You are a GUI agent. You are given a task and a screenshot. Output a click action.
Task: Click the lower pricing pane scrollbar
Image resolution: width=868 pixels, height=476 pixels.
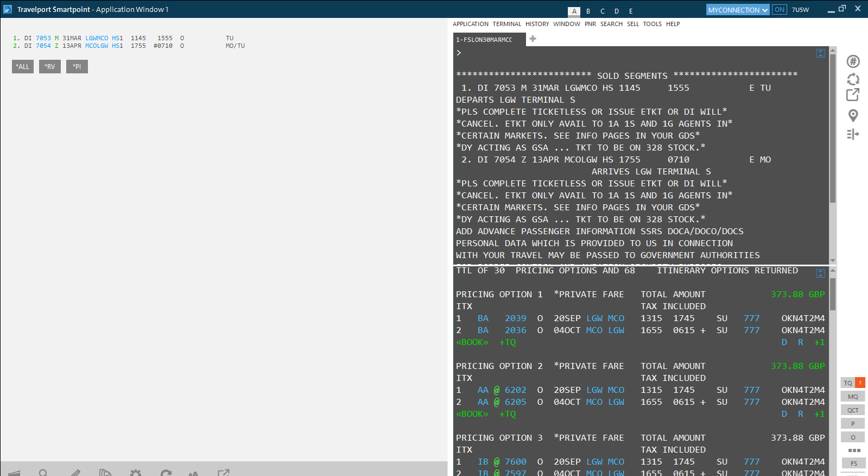tap(833, 294)
